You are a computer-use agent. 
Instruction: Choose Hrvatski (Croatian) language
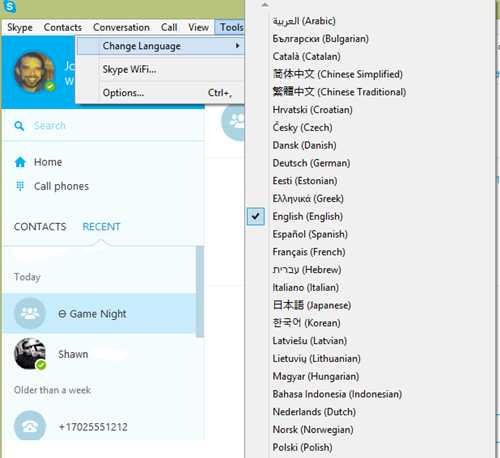tap(312, 110)
